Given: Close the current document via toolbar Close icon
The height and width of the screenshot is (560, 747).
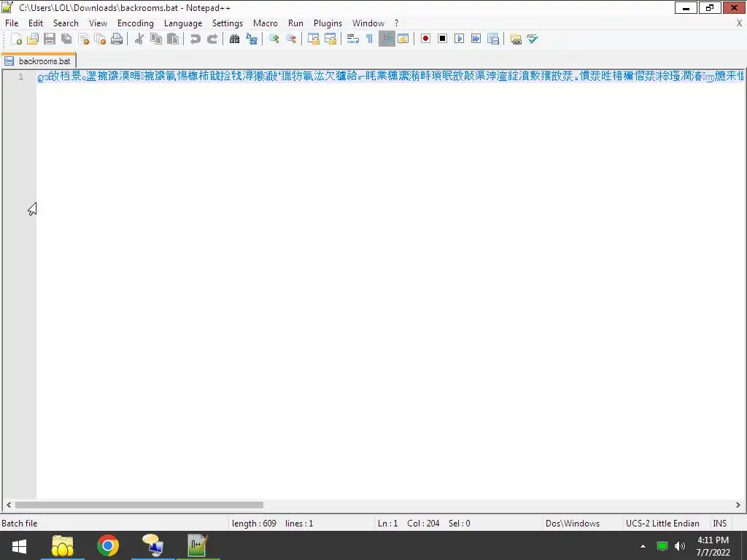Looking at the screenshot, I should [x=83, y=39].
